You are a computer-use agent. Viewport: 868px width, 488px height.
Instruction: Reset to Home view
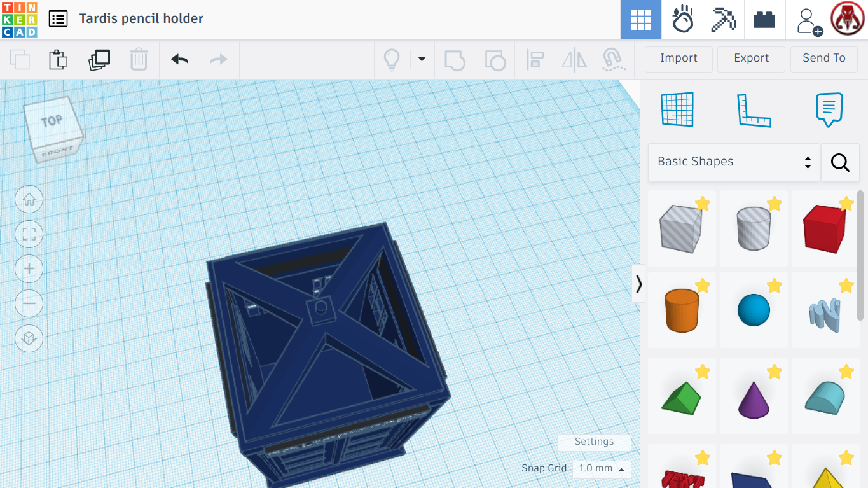click(29, 200)
